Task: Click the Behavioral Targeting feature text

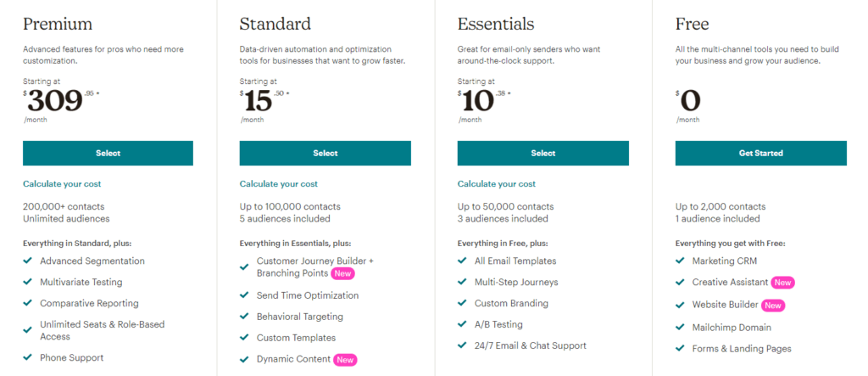Action: 300,317
